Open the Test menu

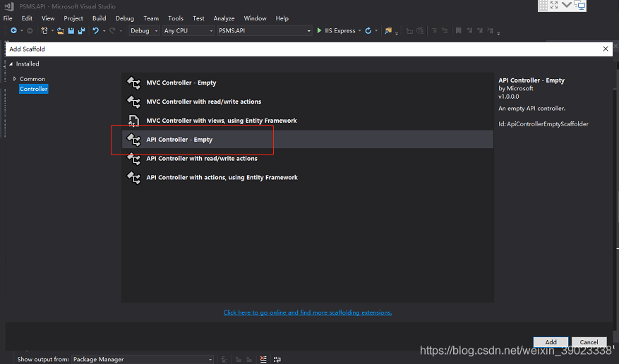tap(198, 18)
